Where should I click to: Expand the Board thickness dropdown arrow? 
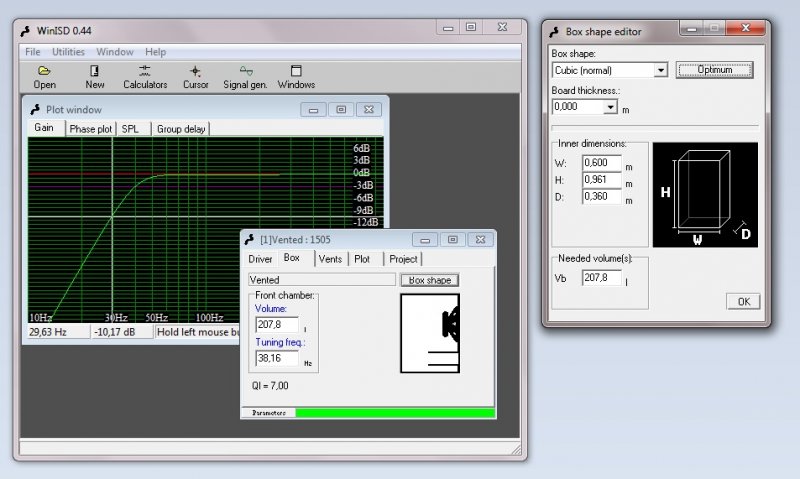click(610, 107)
